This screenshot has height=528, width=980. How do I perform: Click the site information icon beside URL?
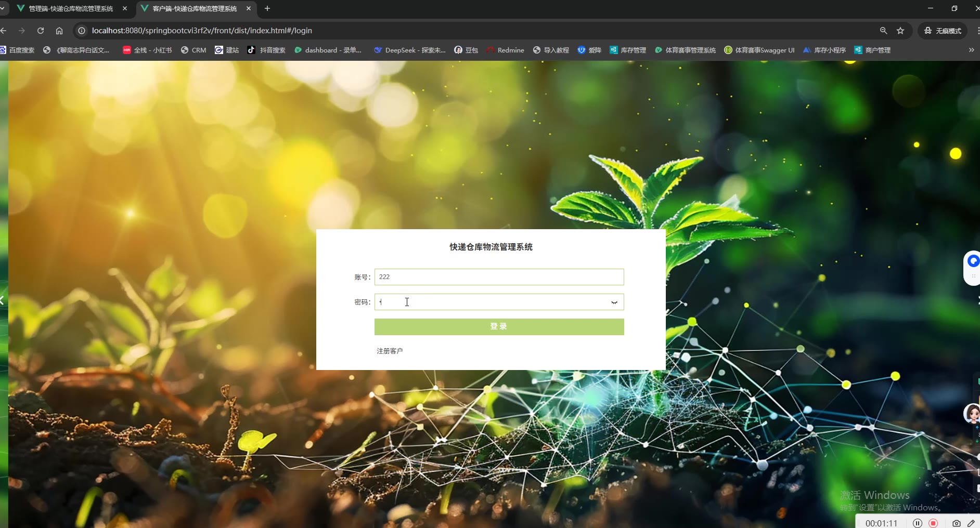pyautogui.click(x=82, y=31)
